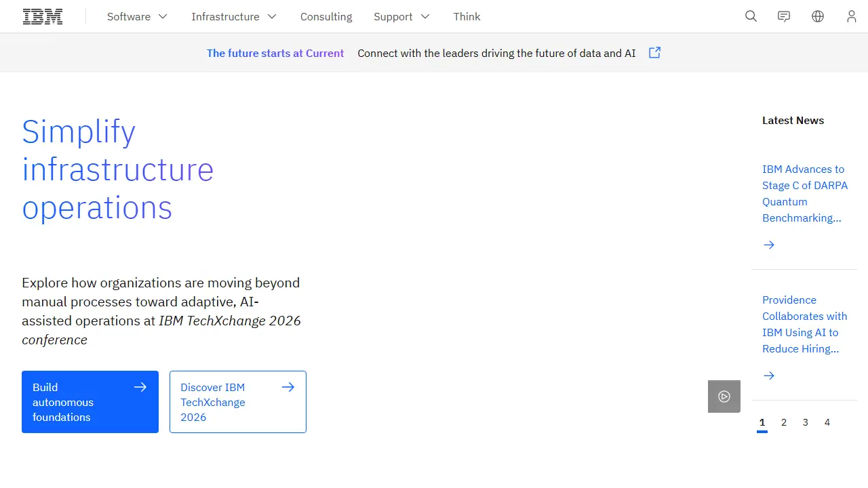
Task: Play the hero carousel video control
Action: coord(724,396)
